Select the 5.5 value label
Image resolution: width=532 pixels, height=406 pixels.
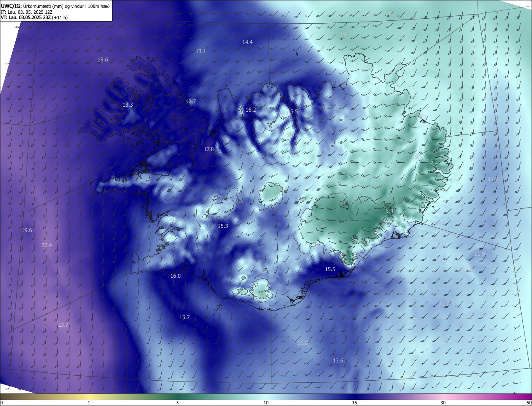tap(294, 111)
